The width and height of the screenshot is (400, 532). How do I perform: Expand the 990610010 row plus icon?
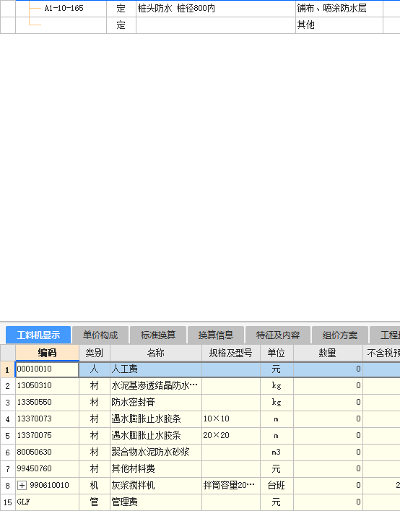click(22, 486)
